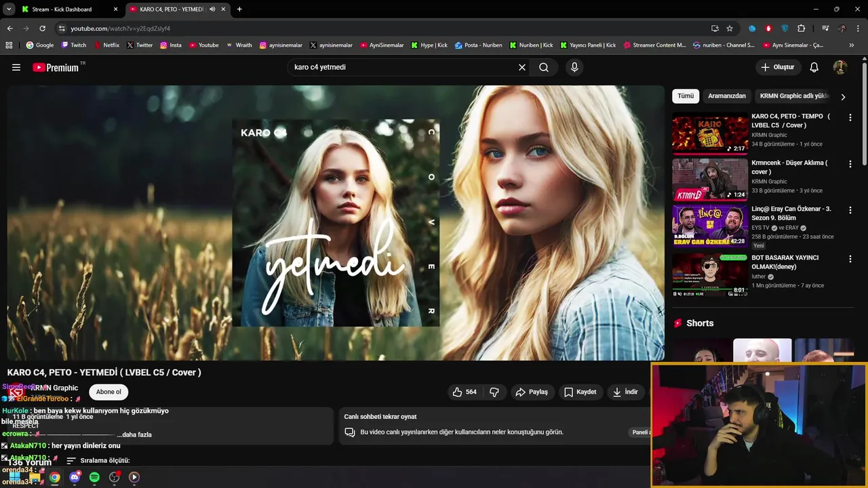Open KARO C4, PETO - TEMPO thumbnail
868x488 pixels.
click(710, 133)
